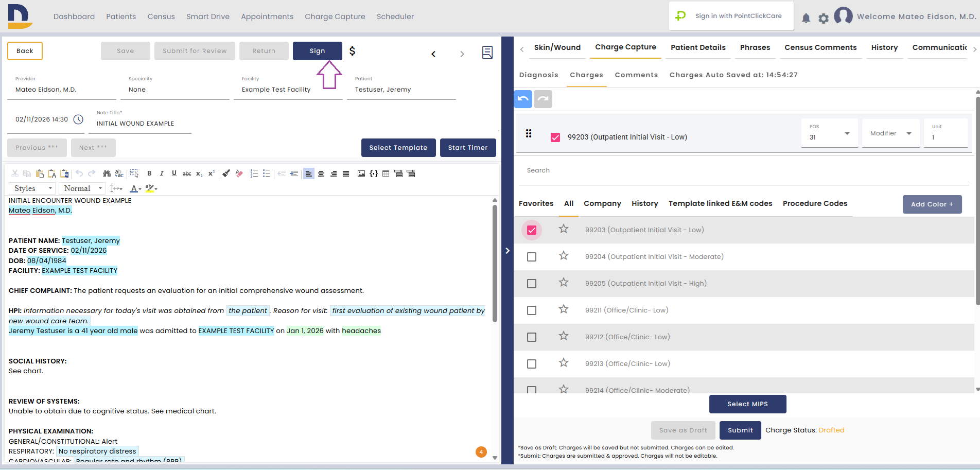
Task: Open the Normal paragraph format dropdown
Action: [x=82, y=188]
